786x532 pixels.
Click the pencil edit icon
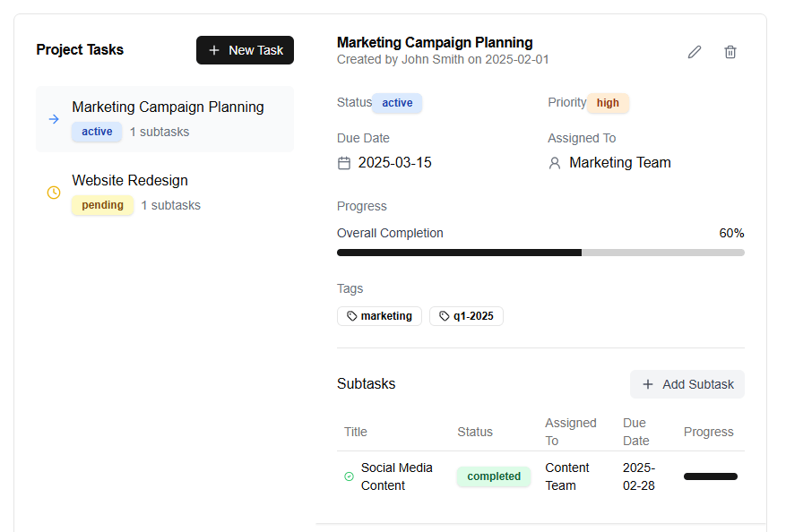pos(694,52)
